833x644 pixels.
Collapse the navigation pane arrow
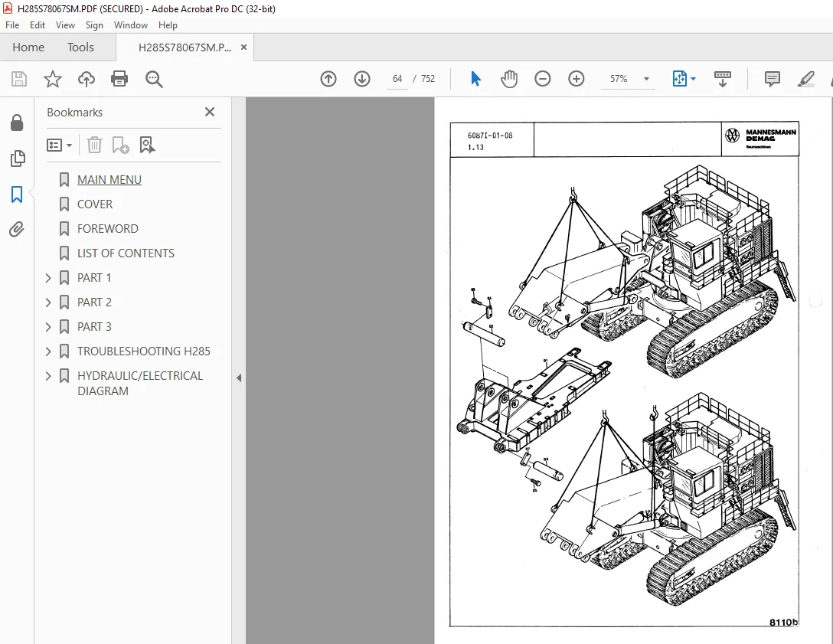click(239, 378)
